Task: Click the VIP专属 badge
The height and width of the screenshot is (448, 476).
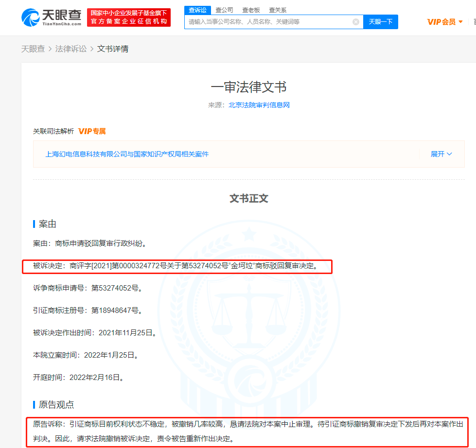Action: pyautogui.click(x=92, y=131)
